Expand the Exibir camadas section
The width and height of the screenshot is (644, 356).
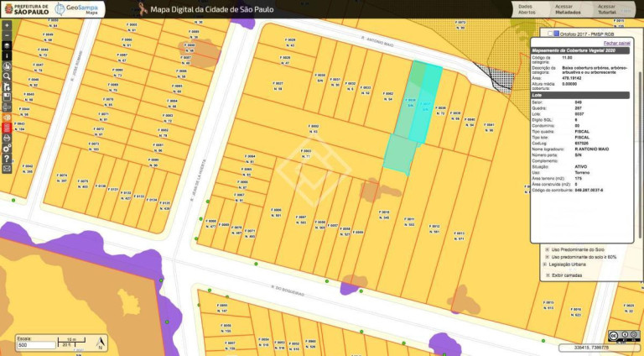pyautogui.click(x=548, y=275)
